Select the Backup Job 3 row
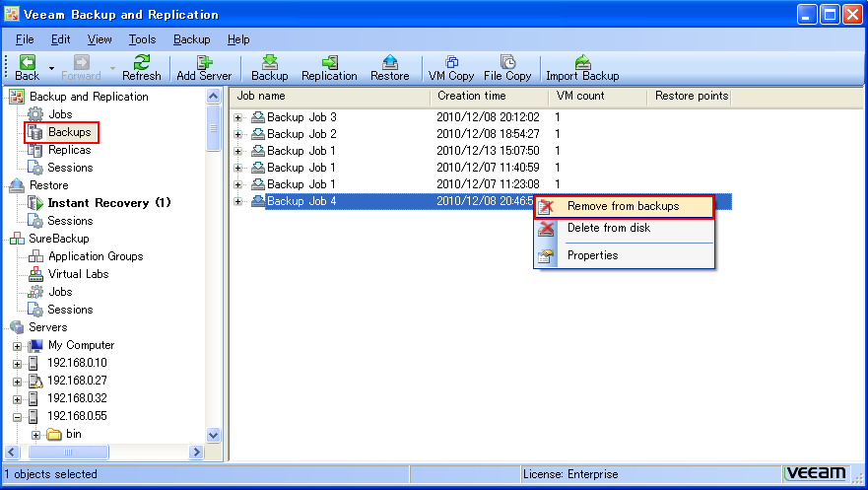 pos(482,117)
